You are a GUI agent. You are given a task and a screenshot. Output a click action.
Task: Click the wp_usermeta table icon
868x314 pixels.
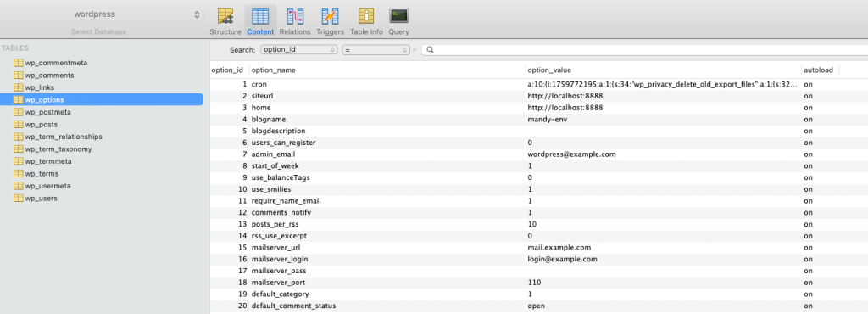pyautogui.click(x=19, y=186)
